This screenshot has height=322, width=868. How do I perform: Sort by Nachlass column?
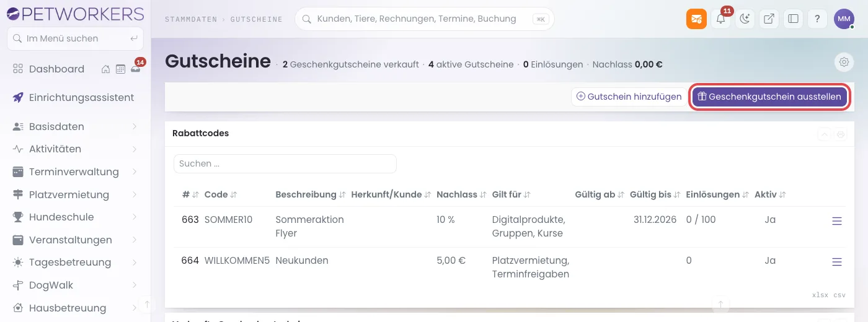[x=461, y=194]
